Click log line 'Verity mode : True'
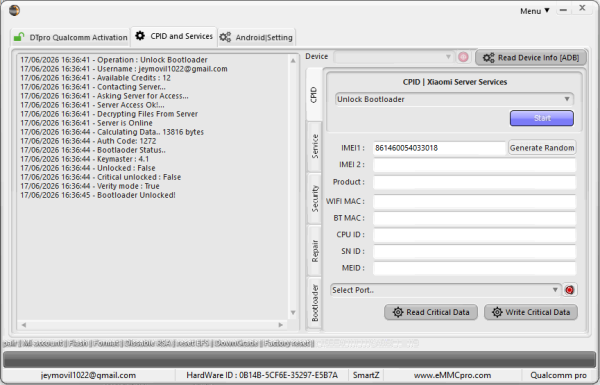Viewport: 600px width, 385px height. 90,186
